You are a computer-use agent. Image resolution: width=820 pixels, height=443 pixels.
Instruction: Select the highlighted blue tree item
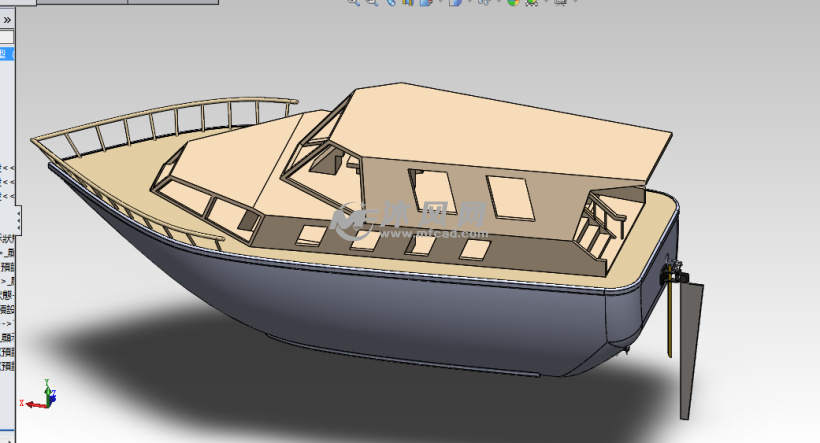[x=6, y=53]
